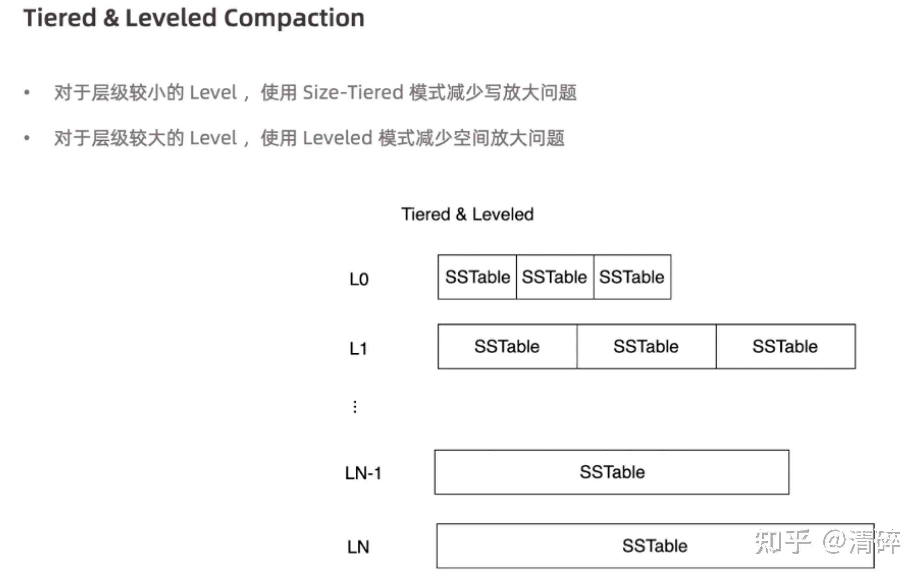Viewport: 924px width, 579px height.
Task: Click the 知乎 @清碎 watermark
Action: pos(827,542)
